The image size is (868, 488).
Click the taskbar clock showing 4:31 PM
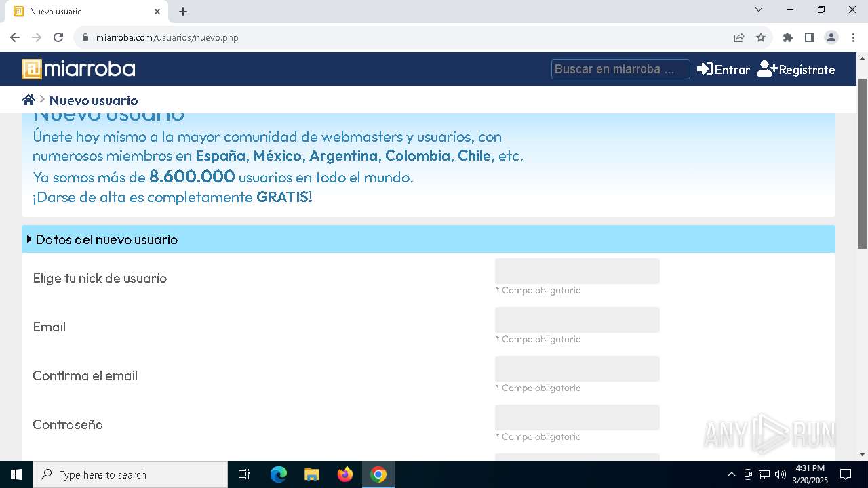coord(810,474)
